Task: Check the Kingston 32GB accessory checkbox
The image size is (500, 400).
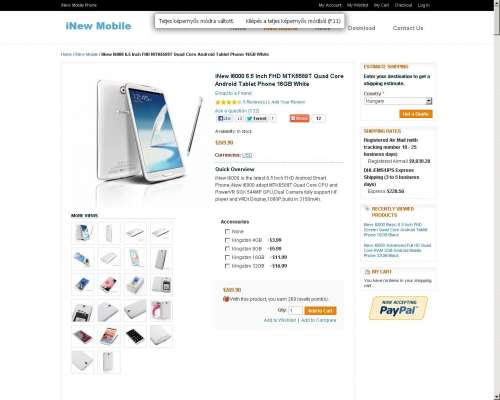Action: [x=227, y=266]
